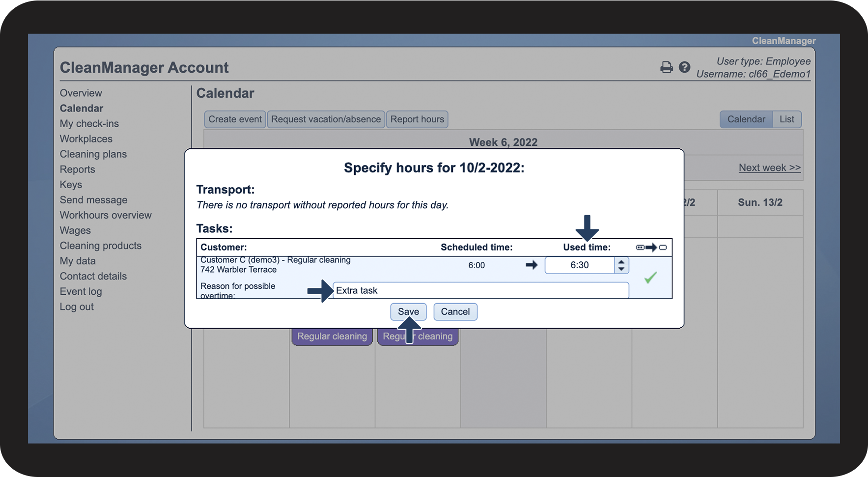The height and width of the screenshot is (477, 868).
Task: Click the Week 6, 2022 heading
Action: tap(503, 142)
